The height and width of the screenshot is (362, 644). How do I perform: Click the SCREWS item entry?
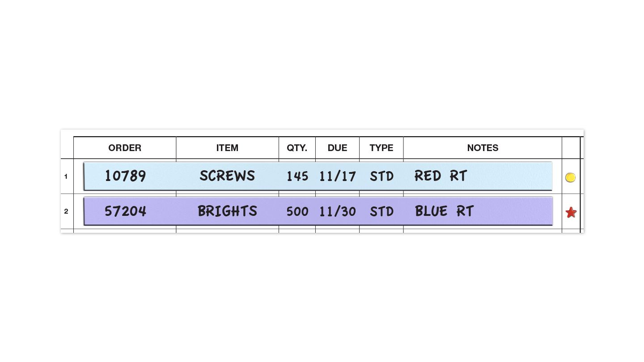227,176
